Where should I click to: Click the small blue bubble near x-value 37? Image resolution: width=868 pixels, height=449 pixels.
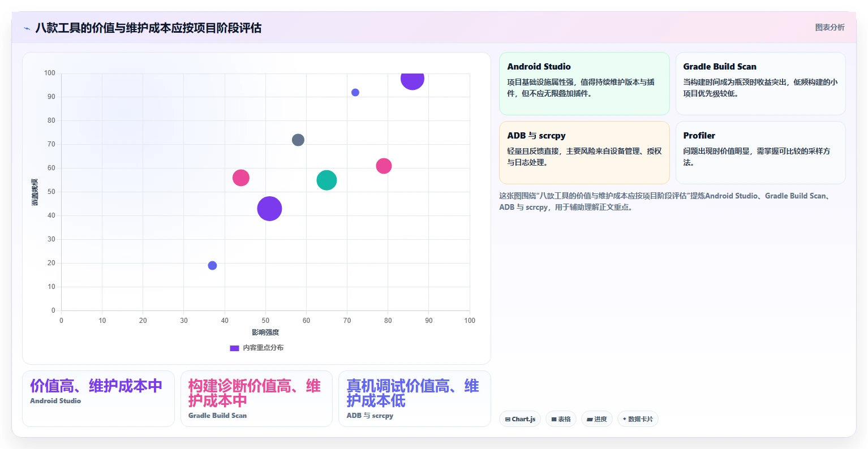click(x=212, y=266)
